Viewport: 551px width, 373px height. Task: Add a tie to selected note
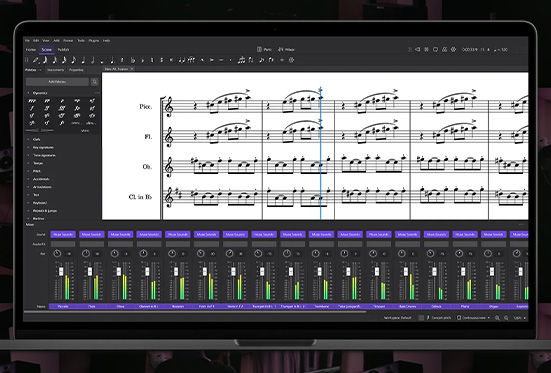pos(182,60)
